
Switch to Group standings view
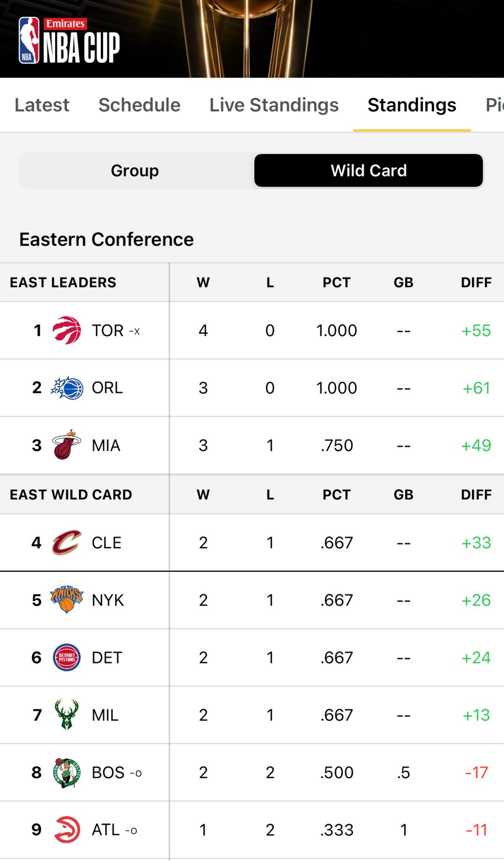[135, 170]
